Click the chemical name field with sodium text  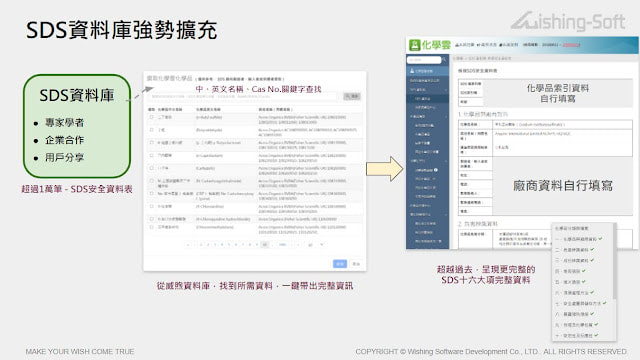[x=562, y=124]
